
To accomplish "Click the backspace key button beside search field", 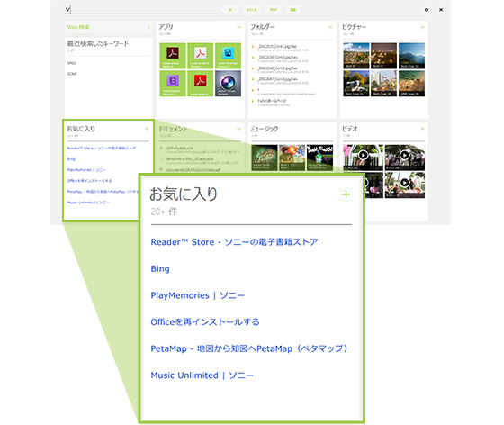I will 230,10.
